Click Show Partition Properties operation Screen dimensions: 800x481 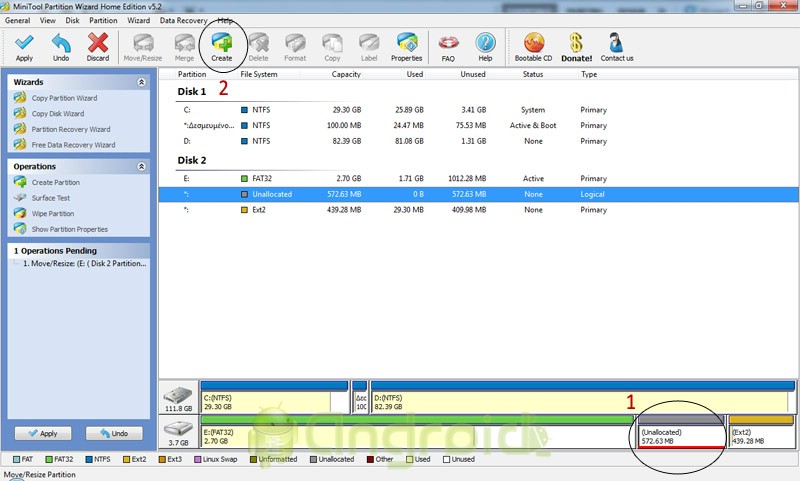click(69, 230)
